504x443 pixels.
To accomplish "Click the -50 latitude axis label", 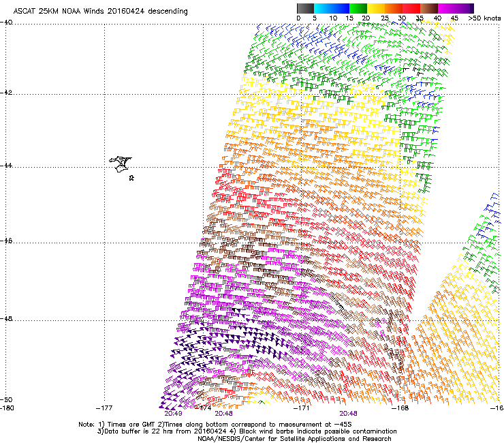I will click(x=6, y=400).
